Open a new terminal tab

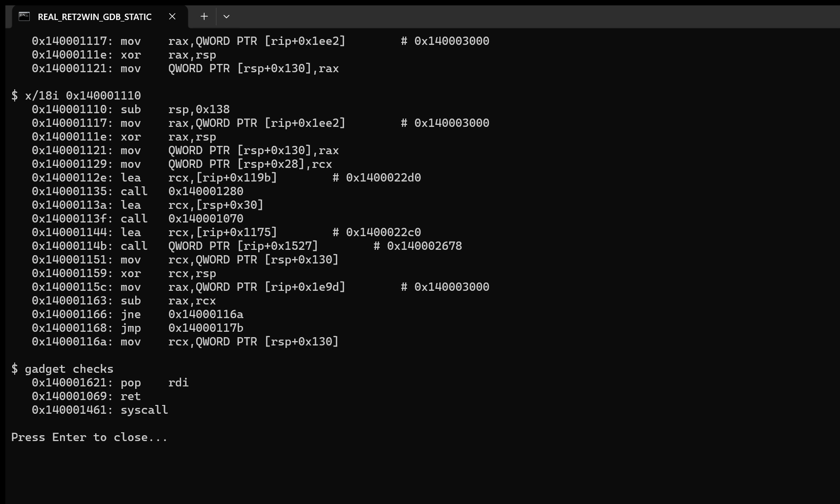pos(204,17)
